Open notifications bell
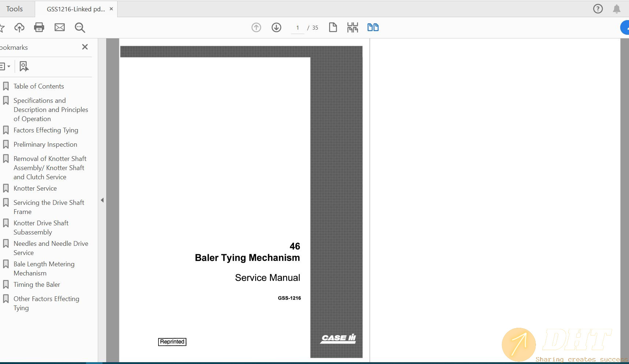Screen dimensions: 629x364 coord(617,9)
